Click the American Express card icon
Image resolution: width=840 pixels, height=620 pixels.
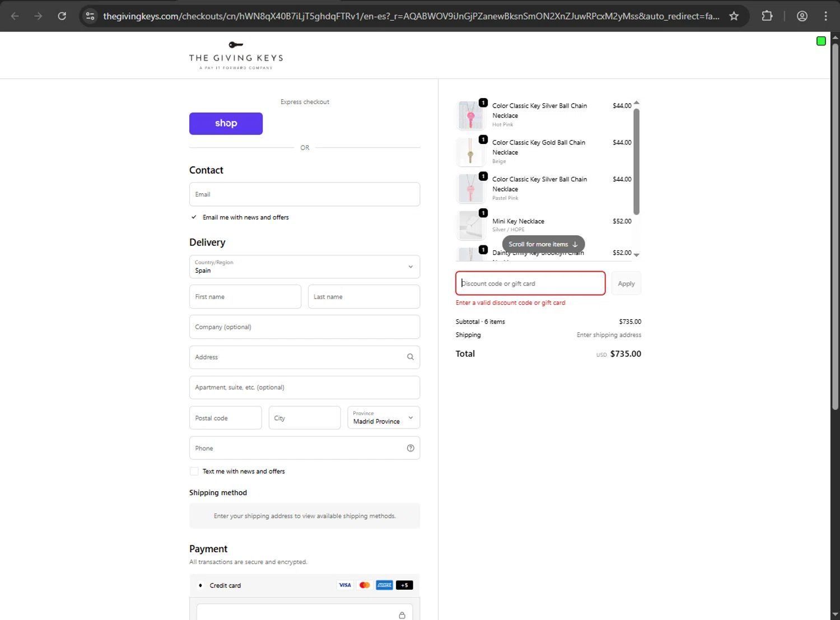pos(384,585)
